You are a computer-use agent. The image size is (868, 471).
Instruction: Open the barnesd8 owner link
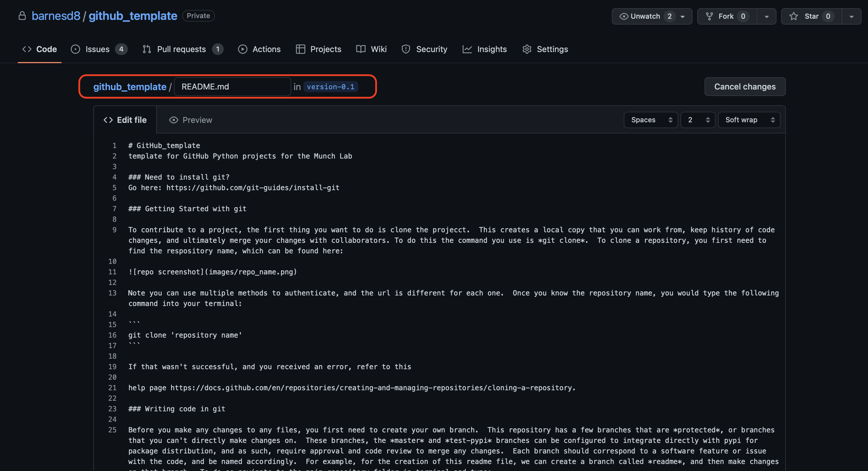56,16
